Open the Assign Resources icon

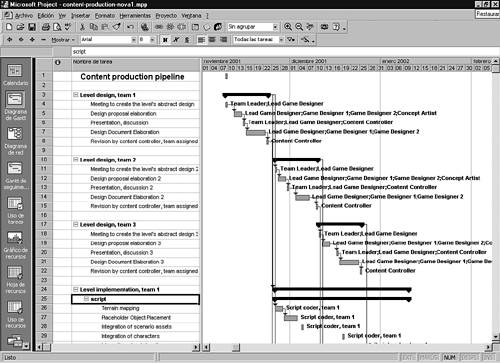point(218,27)
